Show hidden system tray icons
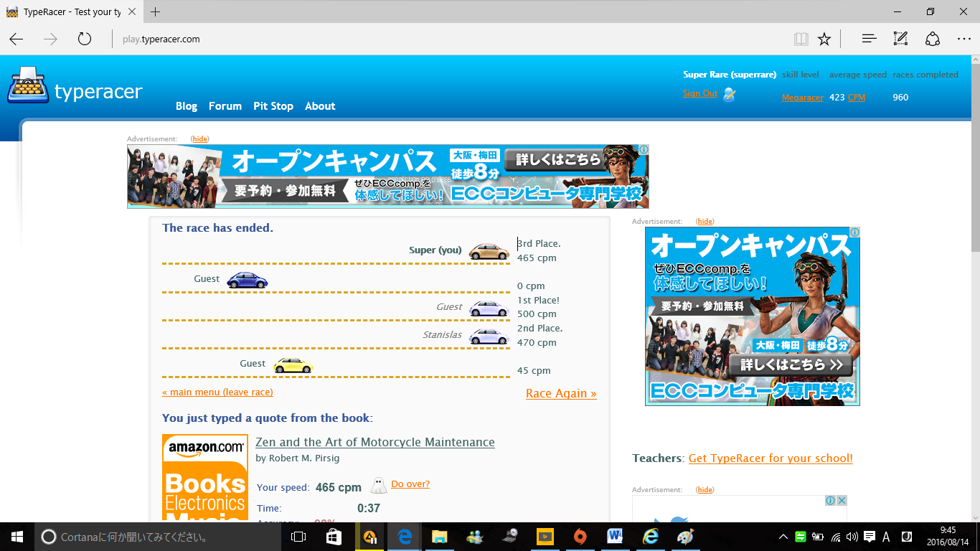 (x=784, y=537)
